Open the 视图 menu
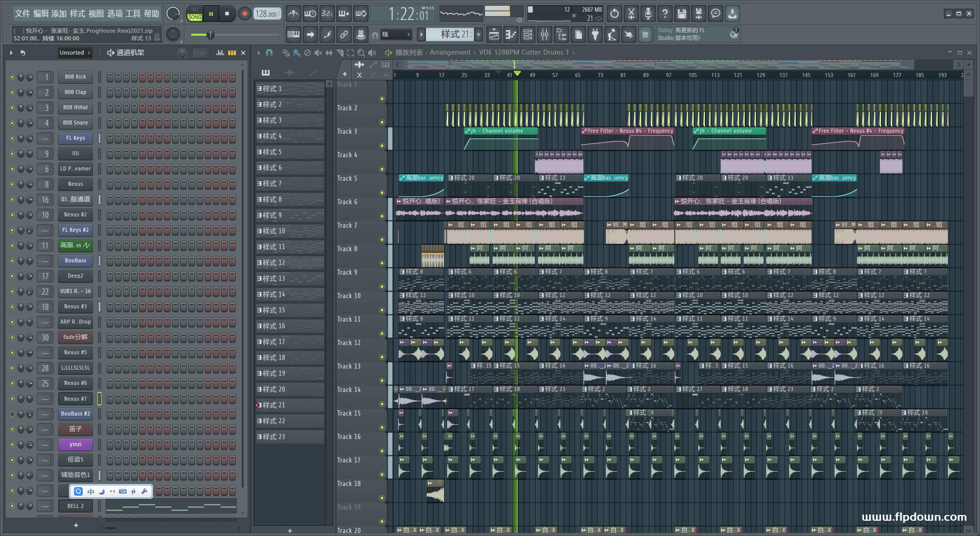The image size is (980, 536). pyautogui.click(x=96, y=14)
